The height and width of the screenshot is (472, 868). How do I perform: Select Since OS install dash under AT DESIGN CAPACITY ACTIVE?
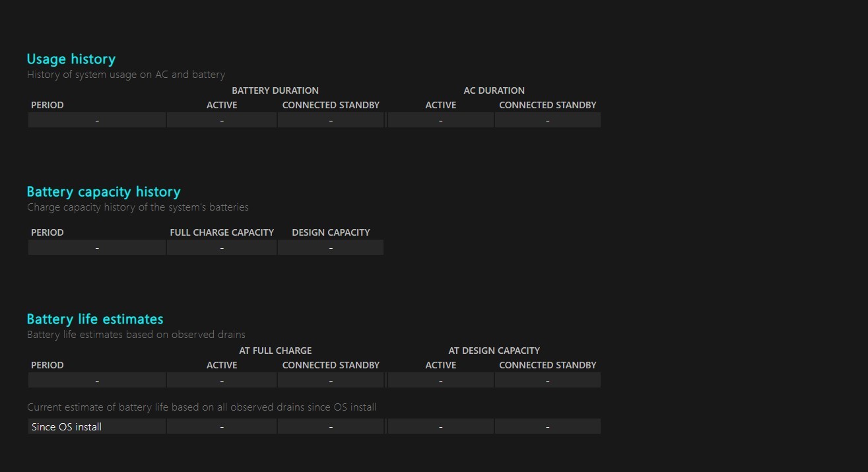(x=440, y=426)
